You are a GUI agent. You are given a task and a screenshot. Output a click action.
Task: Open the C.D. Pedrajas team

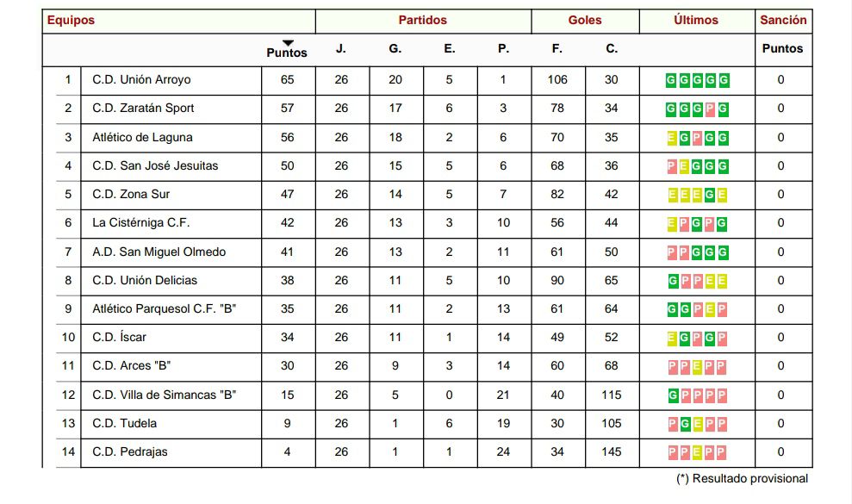tap(130, 452)
